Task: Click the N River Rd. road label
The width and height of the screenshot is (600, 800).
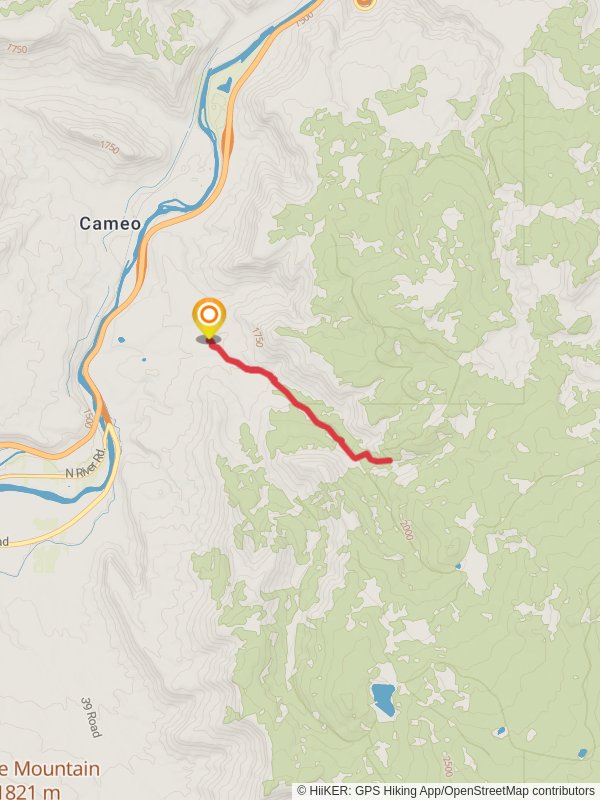Action: (x=85, y=463)
